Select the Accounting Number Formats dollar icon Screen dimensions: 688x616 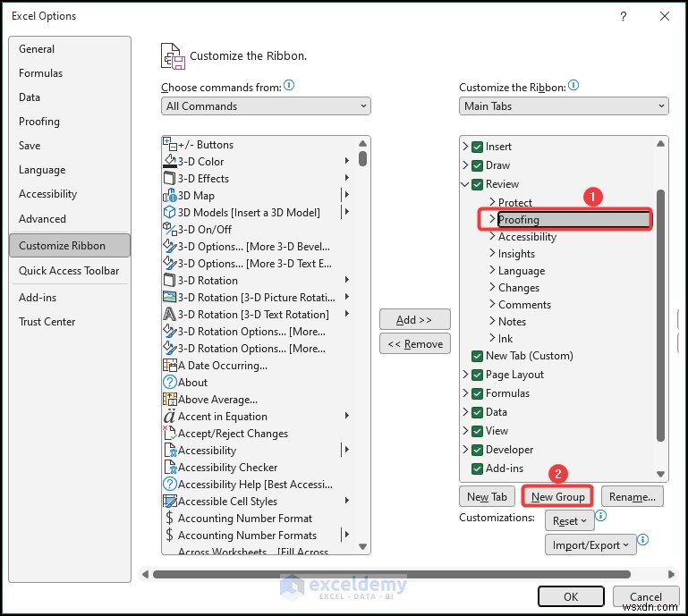(x=169, y=535)
